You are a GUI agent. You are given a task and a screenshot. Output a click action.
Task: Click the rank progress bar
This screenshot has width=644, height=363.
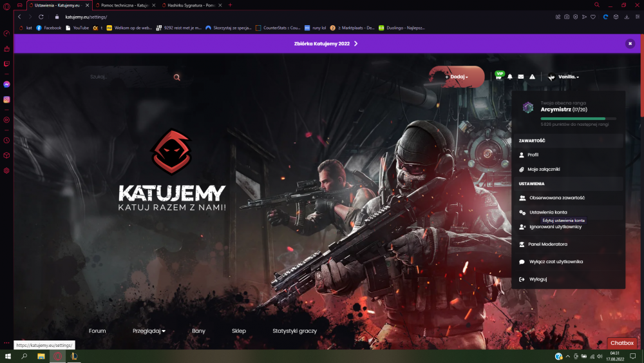pos(578,119)
